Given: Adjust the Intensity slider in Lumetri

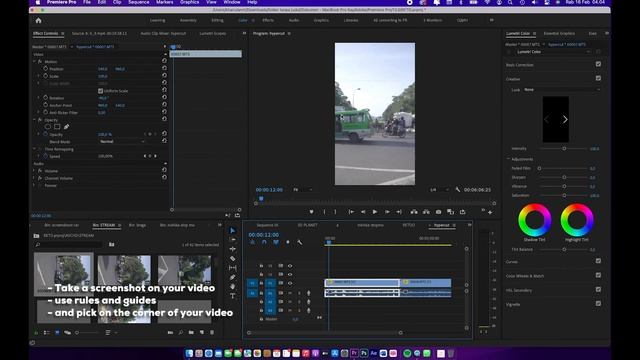Looking at the screenshot, I should (564, 149).
